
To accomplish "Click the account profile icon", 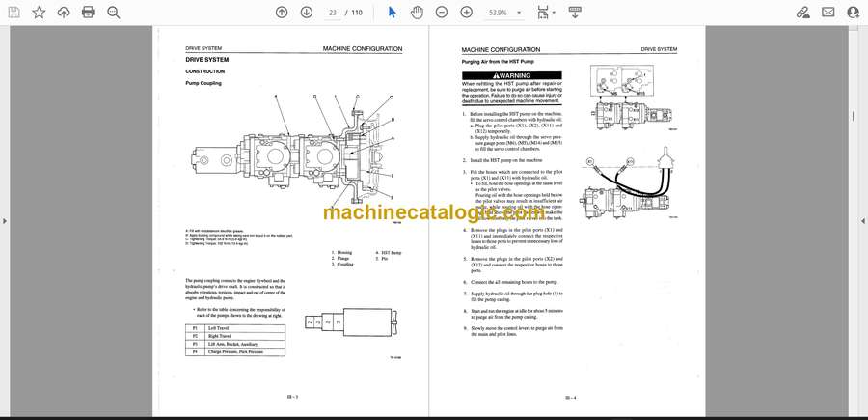I will pos(854,13).
